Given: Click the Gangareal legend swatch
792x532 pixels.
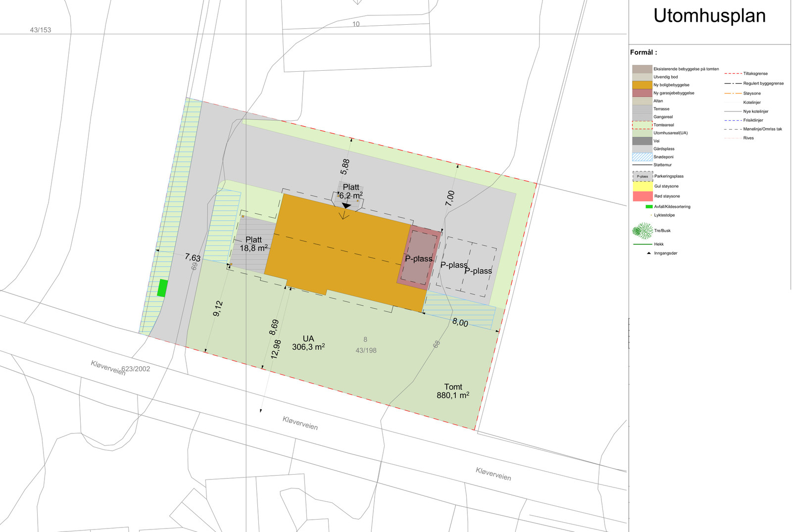Looking at the screenshot, I should click(x=642, y=117).
